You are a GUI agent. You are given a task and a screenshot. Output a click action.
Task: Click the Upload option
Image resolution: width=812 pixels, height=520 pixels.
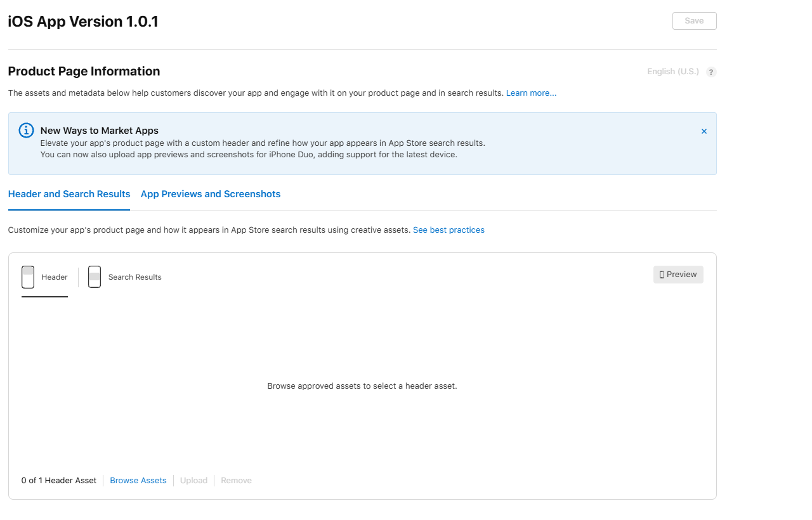193,481
